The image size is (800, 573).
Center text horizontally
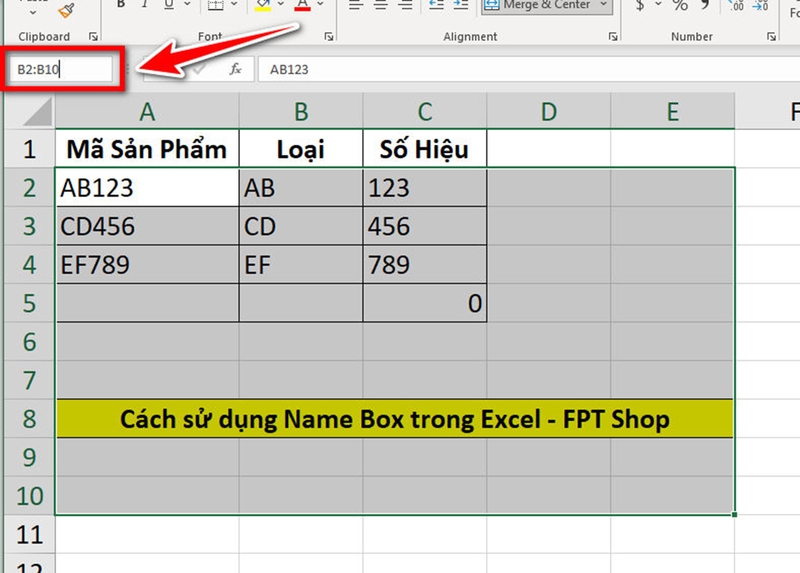pos(381,5)
